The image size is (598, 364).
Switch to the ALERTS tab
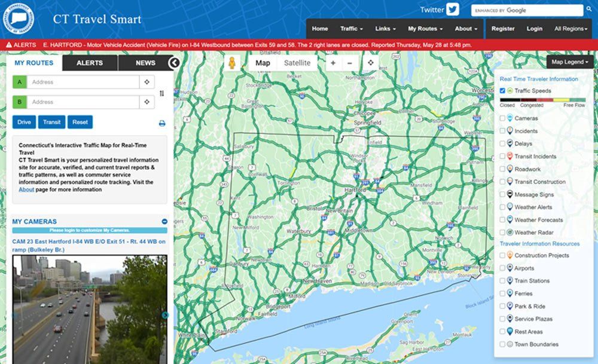point(90,63)
